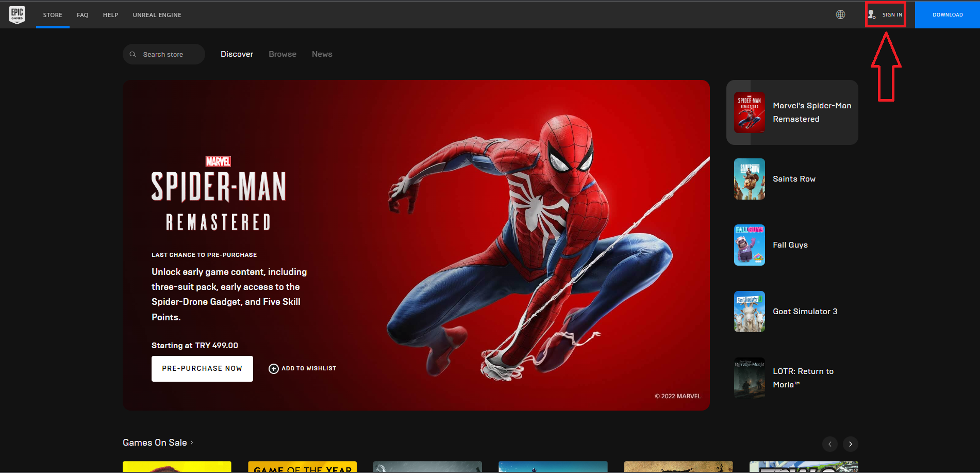This screenshot has width=980, height=473.
Task: Click the Goat Simulator 3 title text
Action: tap(805, 312)
